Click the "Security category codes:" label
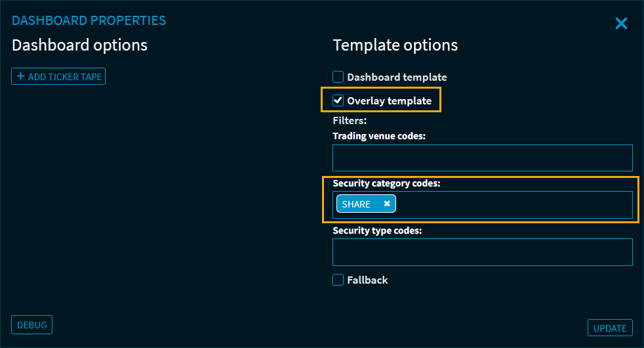 (386, 184)
